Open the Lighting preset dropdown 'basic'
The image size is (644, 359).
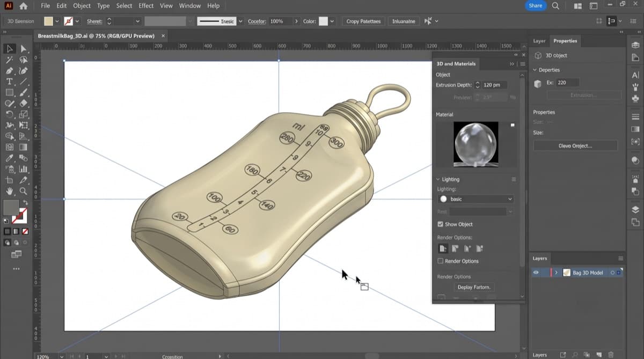pos(476,199)
